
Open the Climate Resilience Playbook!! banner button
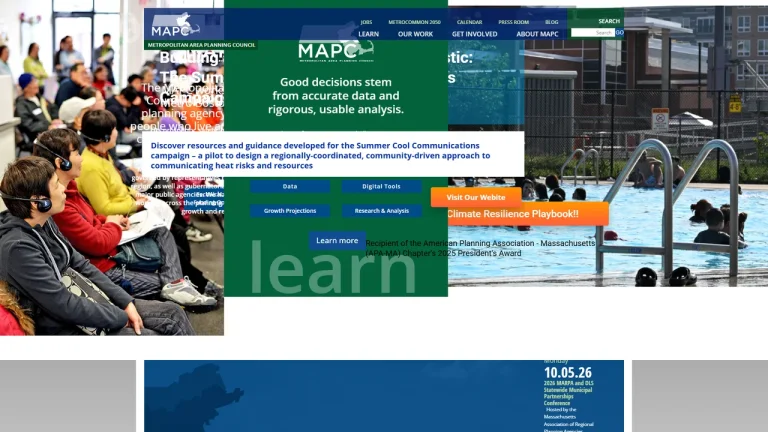[528, 214]
